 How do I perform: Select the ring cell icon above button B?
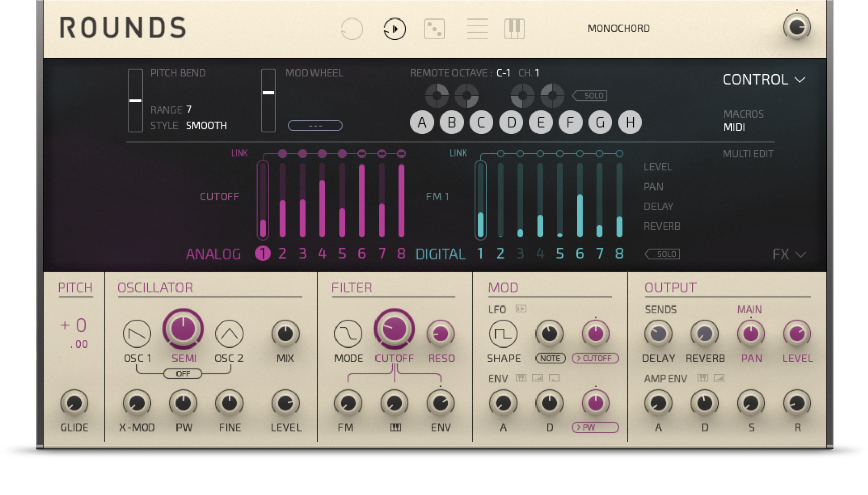coord(467,96)
